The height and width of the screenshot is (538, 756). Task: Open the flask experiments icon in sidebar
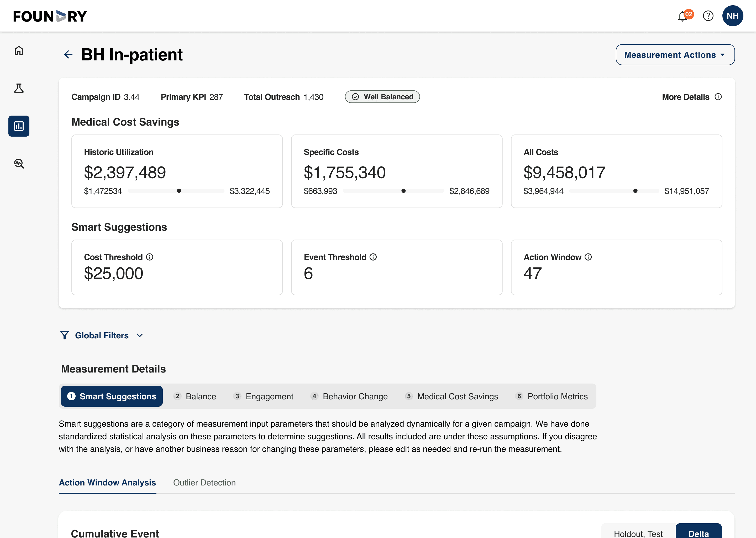pyautogui.click(x=19, y=89)
